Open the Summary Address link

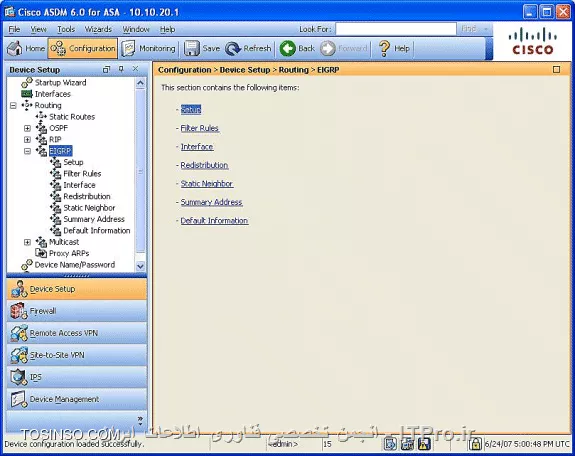(212, 202)
